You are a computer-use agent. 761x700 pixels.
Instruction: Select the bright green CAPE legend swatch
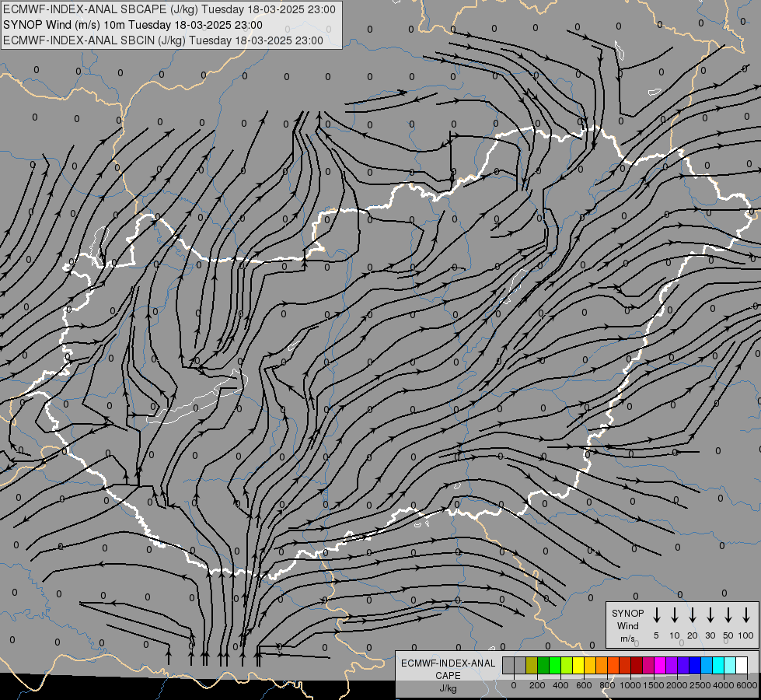click(x=555, y=665)
